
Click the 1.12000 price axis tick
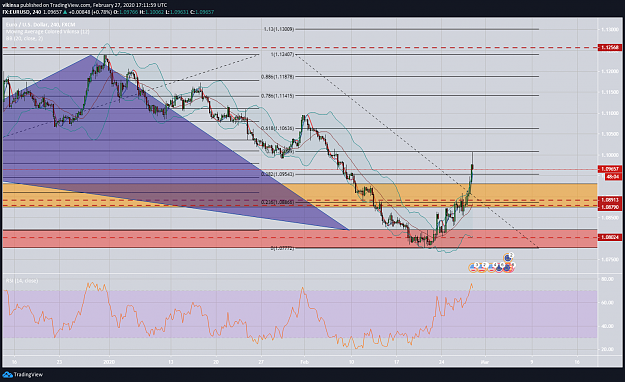(x=610, y=71)
